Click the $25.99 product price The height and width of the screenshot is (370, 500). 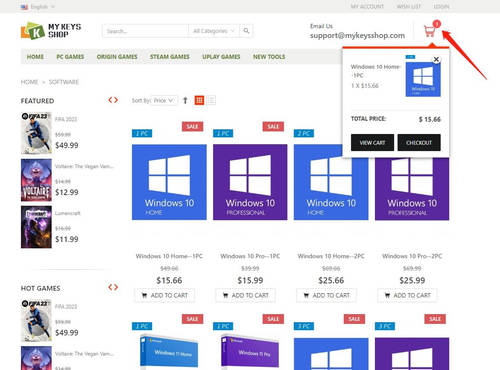pos(412,280)
